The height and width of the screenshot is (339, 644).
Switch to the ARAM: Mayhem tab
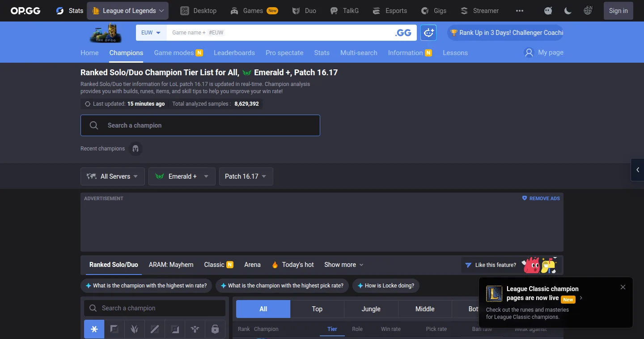click(x=171, y=265)
